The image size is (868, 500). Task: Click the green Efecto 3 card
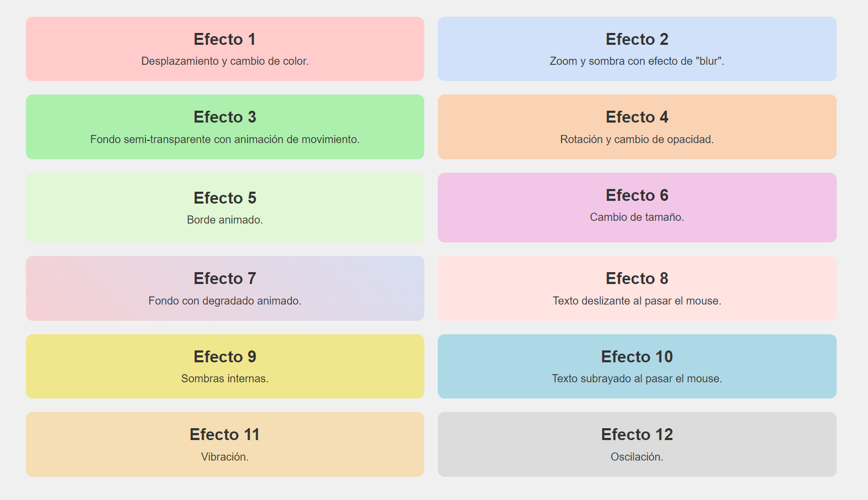pyautogui.click(x=225, y=127)
